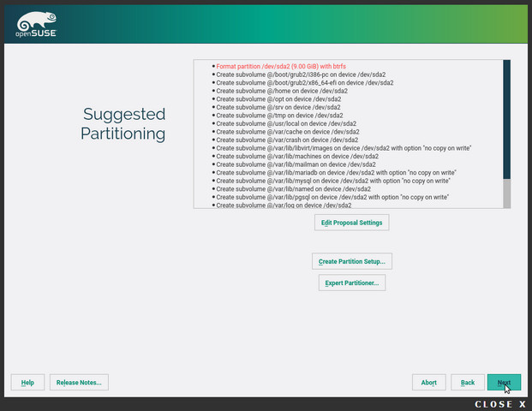Abort the installation

pos(429,383)
